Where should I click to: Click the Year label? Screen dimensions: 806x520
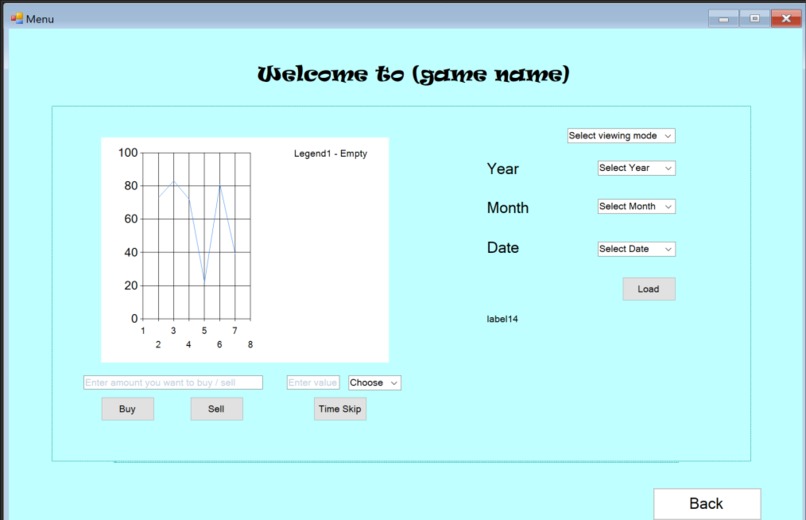pyautogui.click(x=503, y=169)
